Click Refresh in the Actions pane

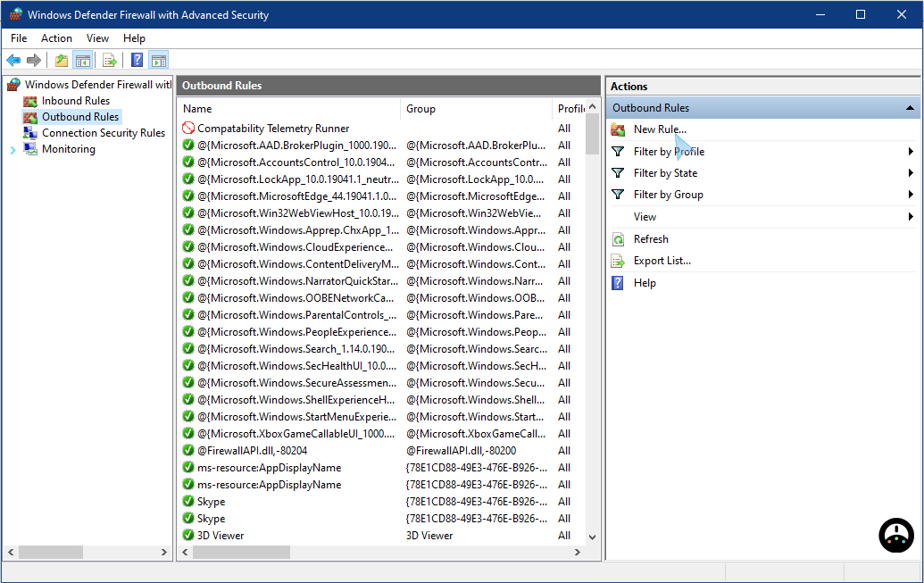click(x=651, y=239)
